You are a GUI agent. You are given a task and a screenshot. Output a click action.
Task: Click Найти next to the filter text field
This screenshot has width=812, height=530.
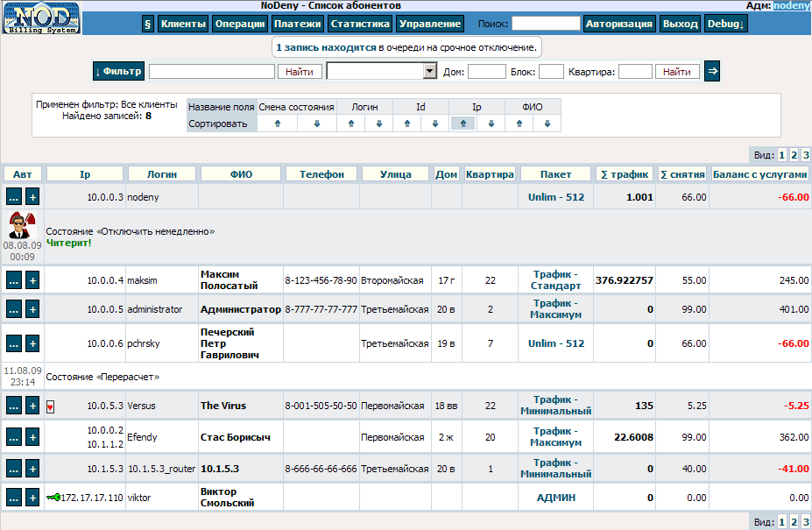300,72
